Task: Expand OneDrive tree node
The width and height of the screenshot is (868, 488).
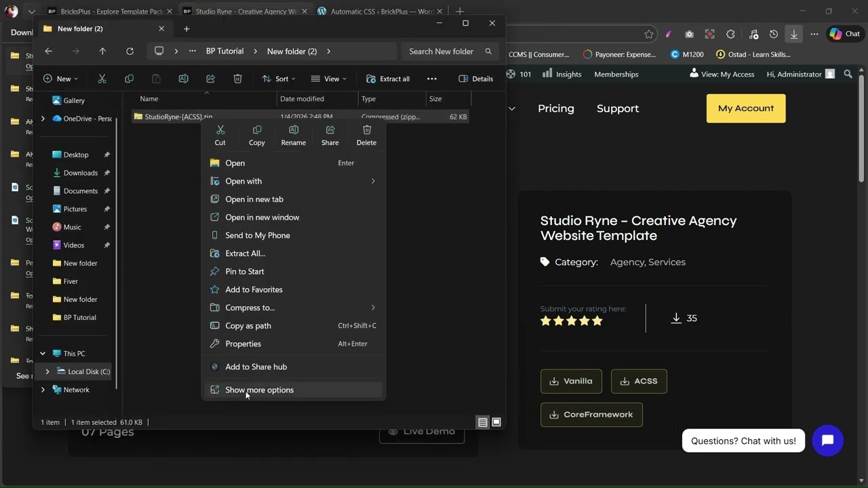Action: 43,119
